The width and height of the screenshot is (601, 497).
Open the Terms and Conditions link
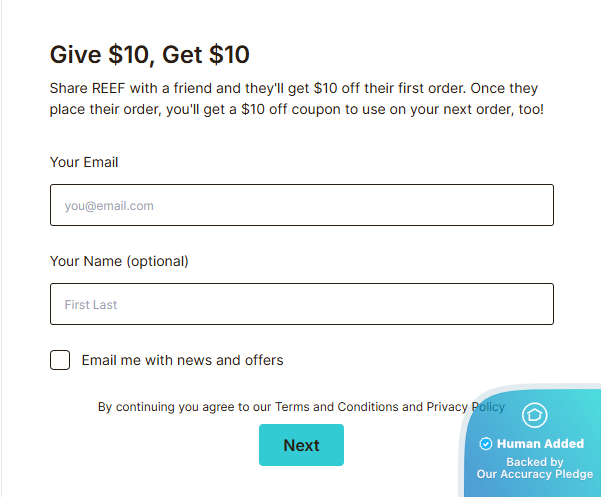pos(336,407)
